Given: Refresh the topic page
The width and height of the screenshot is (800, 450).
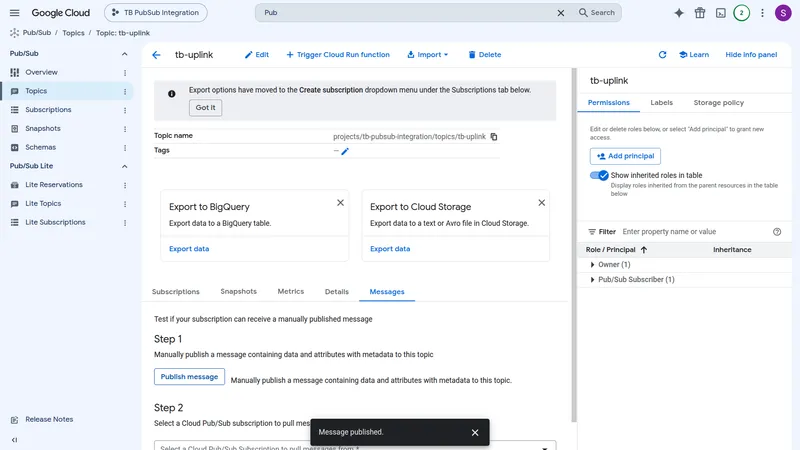Looking at the screenshot, I should pyautogui.click(x=662, y=55).
